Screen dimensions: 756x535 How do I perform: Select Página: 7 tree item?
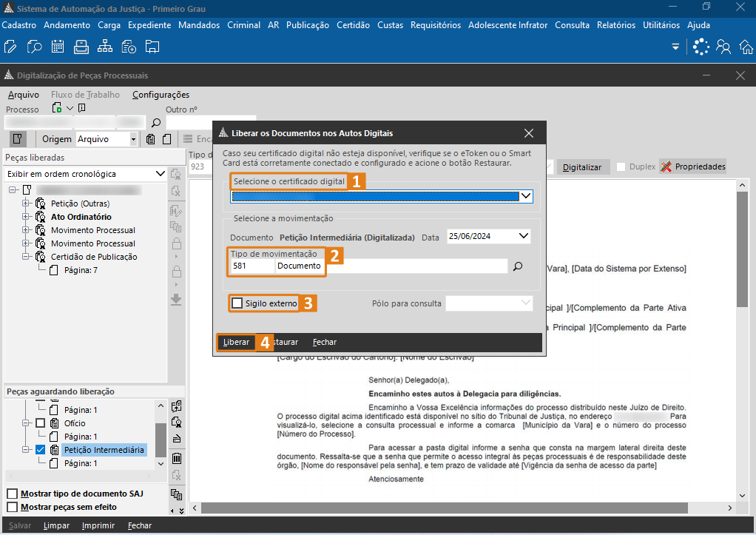click(x=81, y=270)
